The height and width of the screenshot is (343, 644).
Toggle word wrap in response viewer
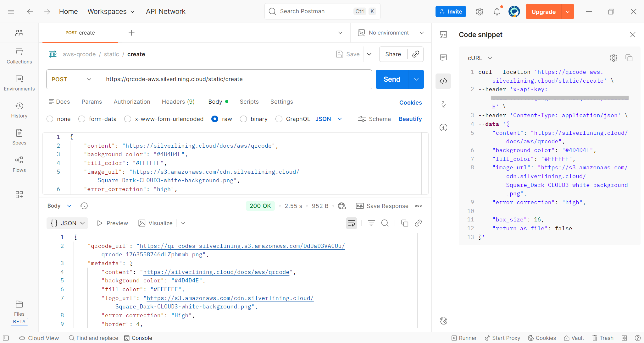coord(351,223)
